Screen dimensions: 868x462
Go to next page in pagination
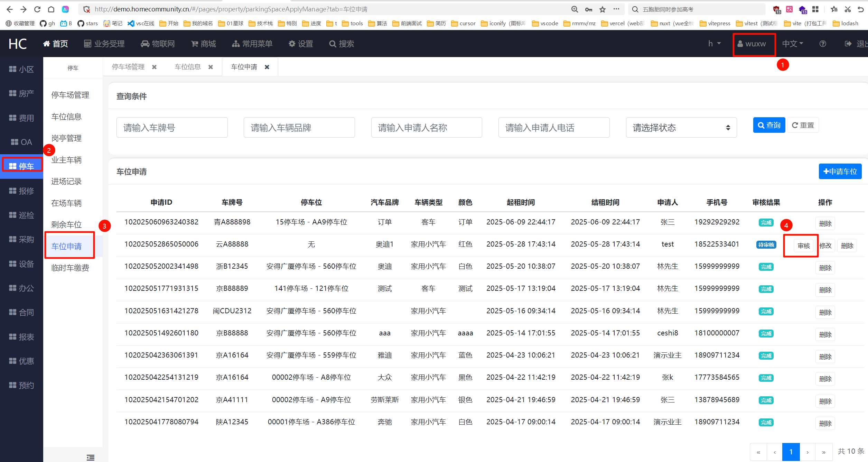coord(808,452)
